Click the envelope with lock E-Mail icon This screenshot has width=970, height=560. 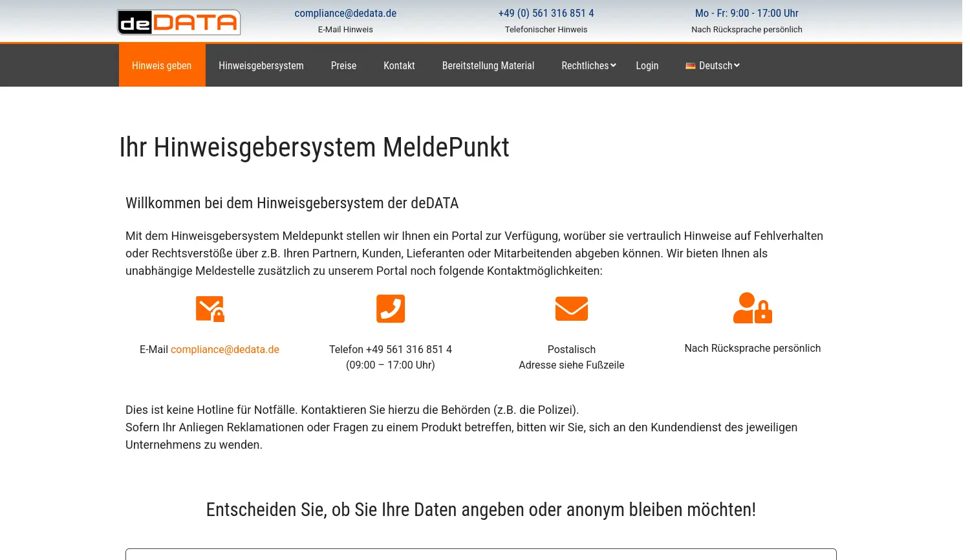(209, 308)
